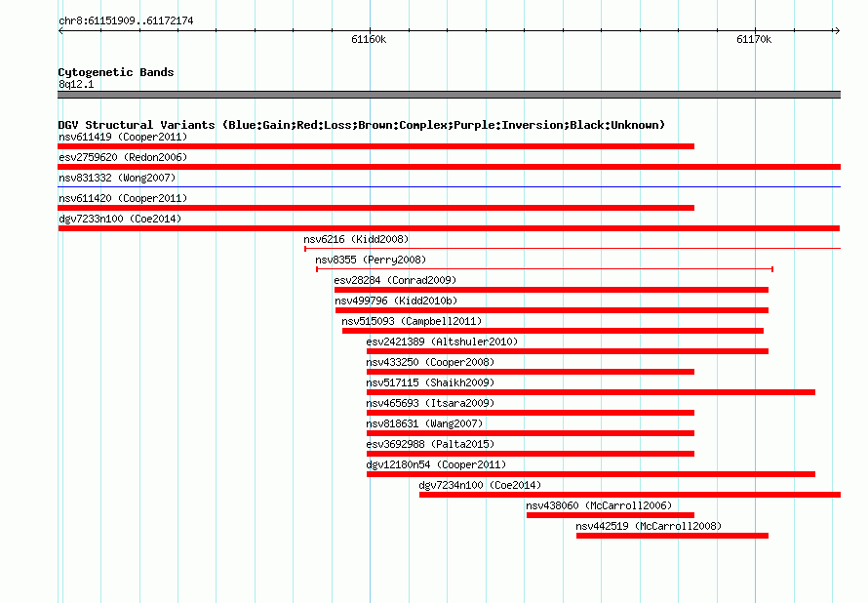This screenshot has height=603, width=868.
Task: Click esv3692988 (Palta2015) label
Action: [430, 444]
